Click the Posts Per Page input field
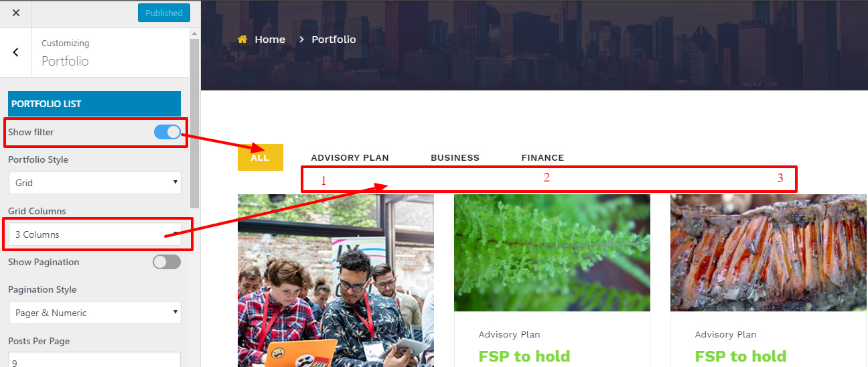Screen dimensions: 868x367 94,360
